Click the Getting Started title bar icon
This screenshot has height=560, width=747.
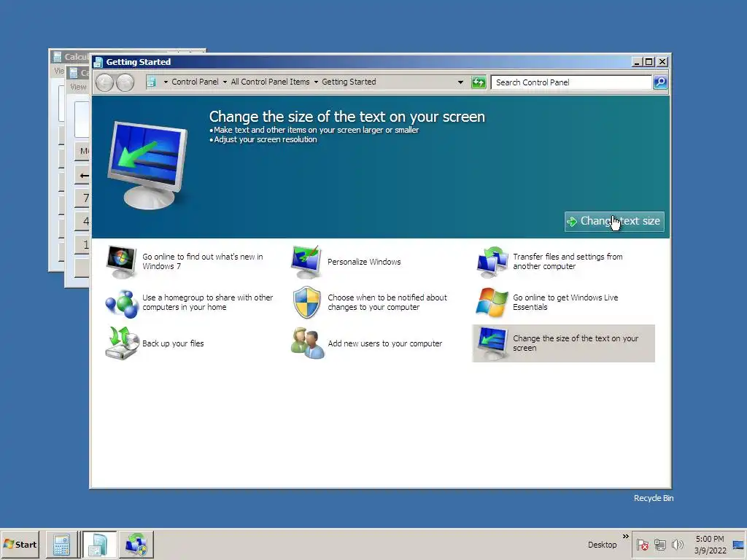(x=98, y=62)
